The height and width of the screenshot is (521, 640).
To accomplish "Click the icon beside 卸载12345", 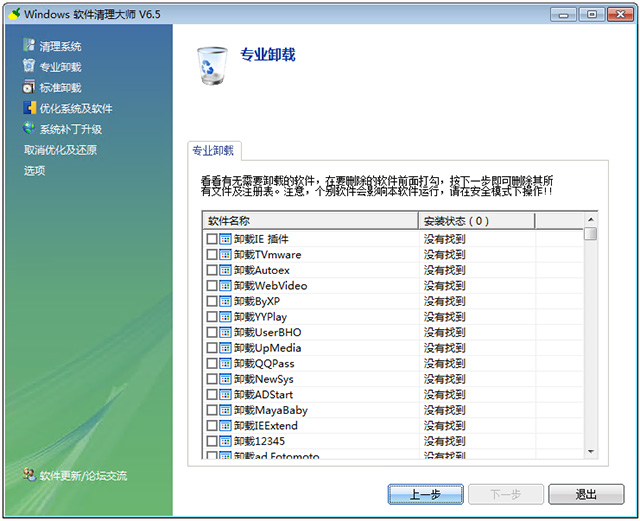I will click(x=225, y=441).
